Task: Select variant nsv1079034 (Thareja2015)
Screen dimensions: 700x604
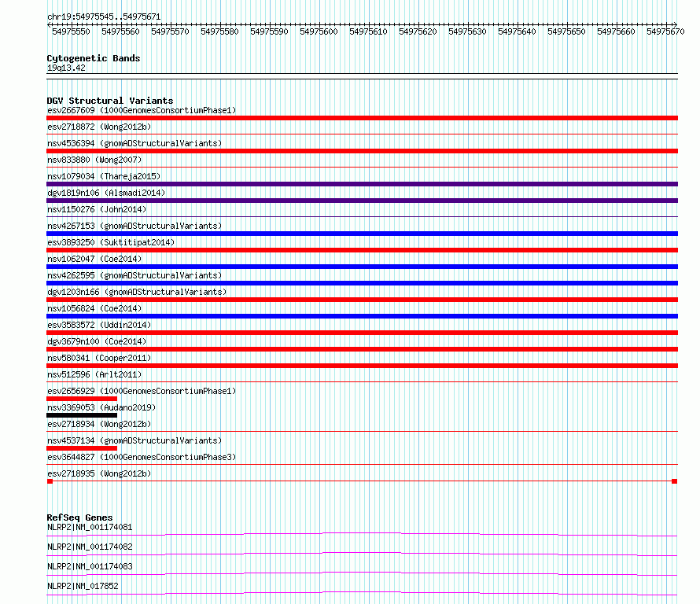Action: (104, 176)
